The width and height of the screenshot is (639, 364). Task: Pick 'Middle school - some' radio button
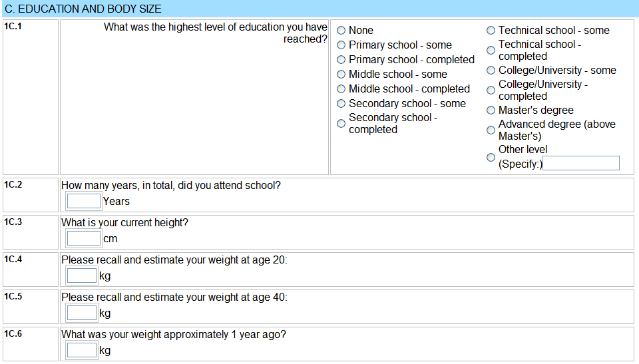341,75
